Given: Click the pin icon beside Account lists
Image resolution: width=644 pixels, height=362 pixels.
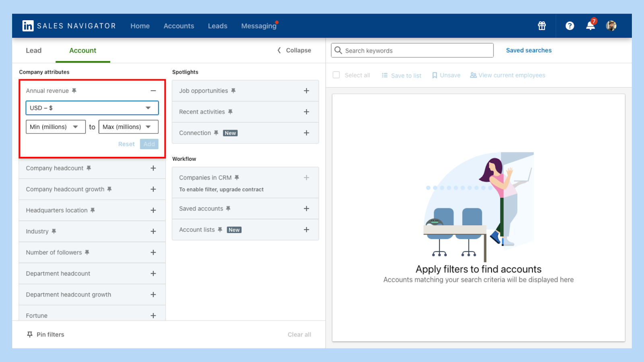Looking at the screenshot, I should (x=220, y=230).
